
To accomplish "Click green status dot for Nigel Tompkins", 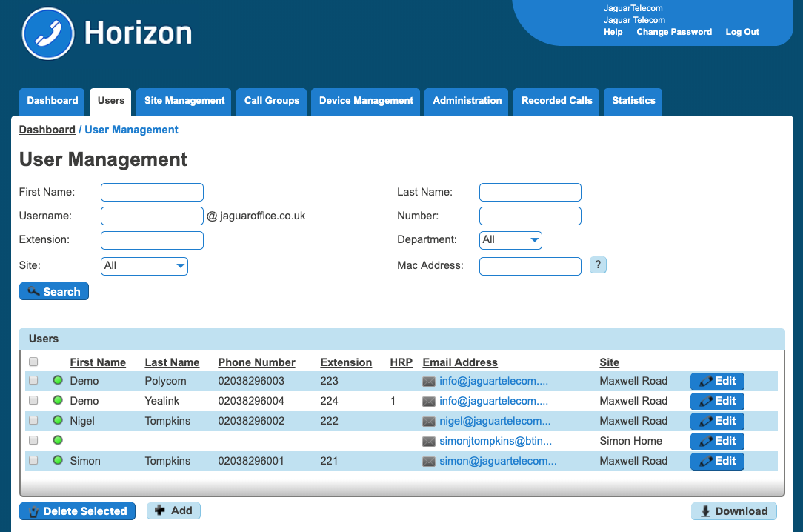I will pyautogui.click(x=58, y=421).
